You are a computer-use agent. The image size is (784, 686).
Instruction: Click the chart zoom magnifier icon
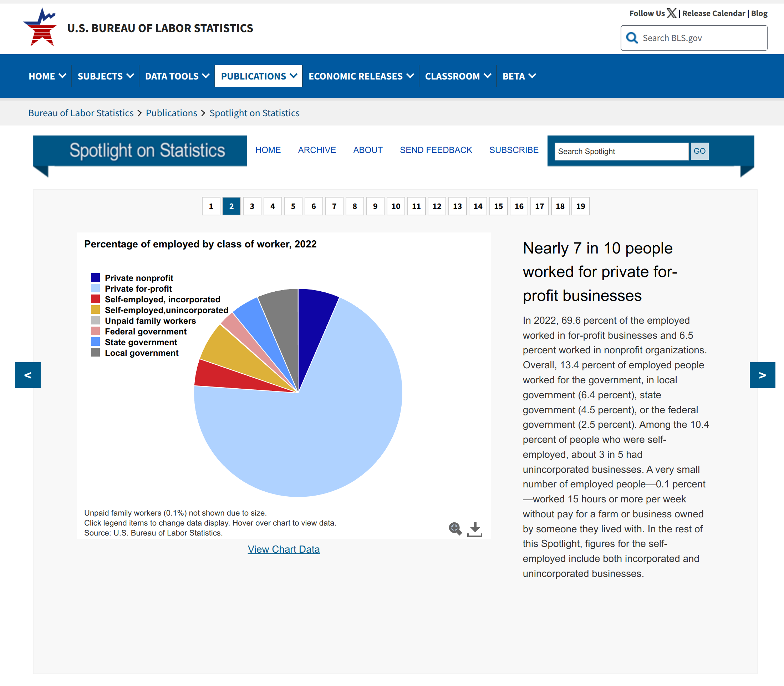tap(455, 529)
